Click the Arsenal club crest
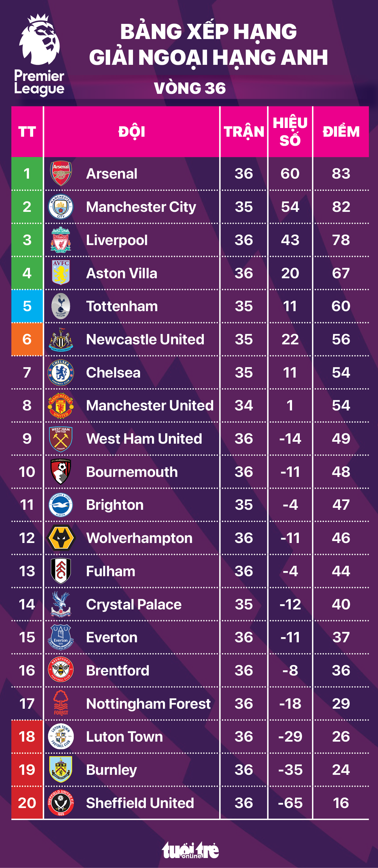Image resolution: width=378 pixels, height=868 pixels. tap(61, 173)
